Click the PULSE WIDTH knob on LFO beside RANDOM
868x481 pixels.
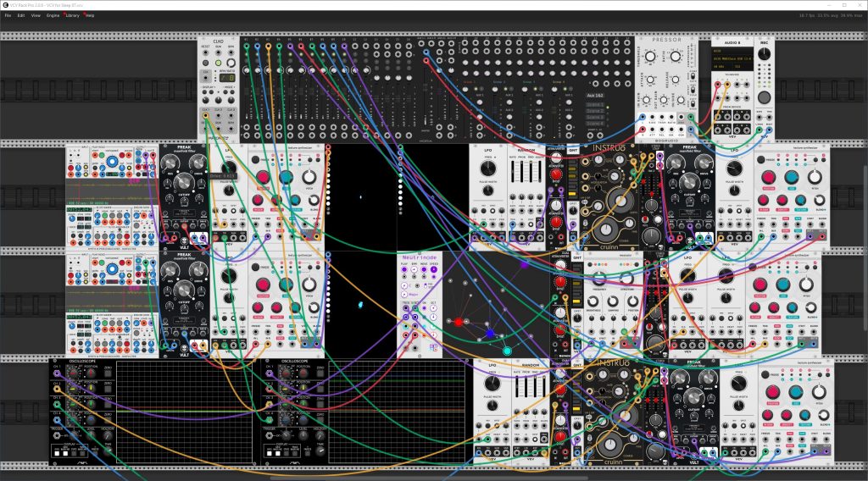pyautogui.click(x=487, y=191)
